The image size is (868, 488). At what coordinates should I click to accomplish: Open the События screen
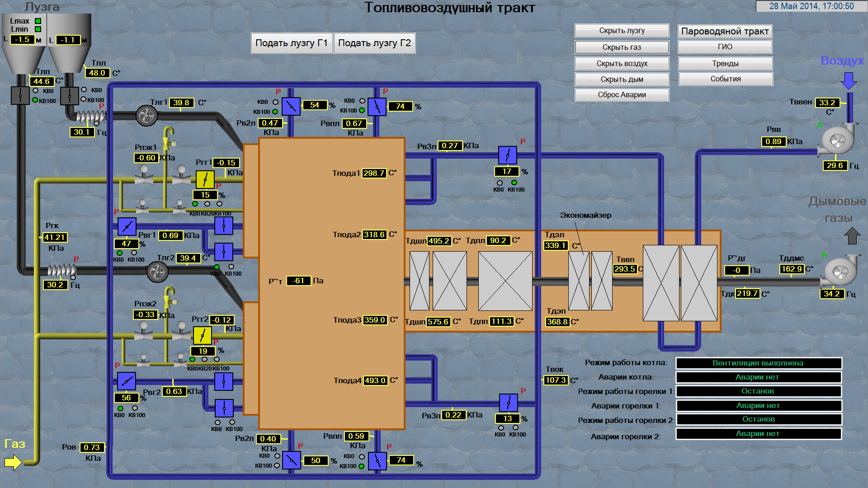click(x=726, y=79)
